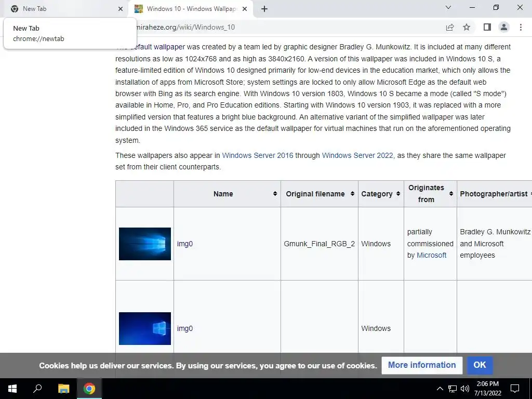Screen dimensions: 532x399
Task: Follow the Microsoft link in the table
Action: (431, 255)
